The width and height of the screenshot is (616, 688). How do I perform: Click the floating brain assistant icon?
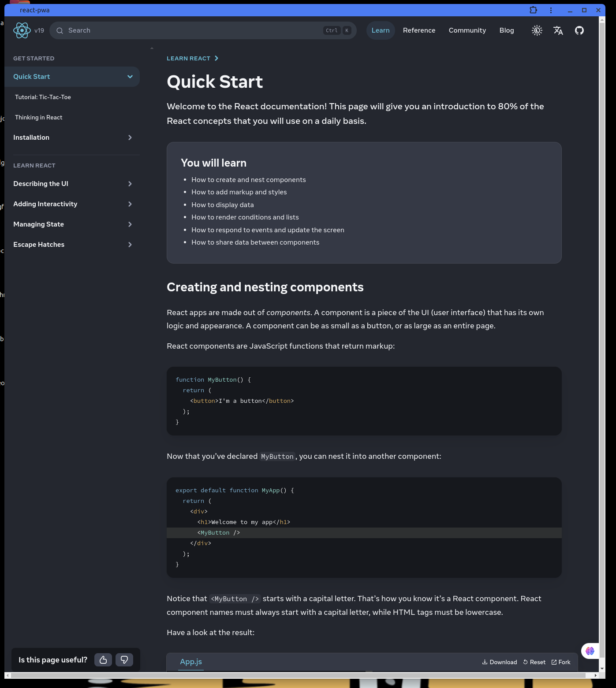(590, 651)
